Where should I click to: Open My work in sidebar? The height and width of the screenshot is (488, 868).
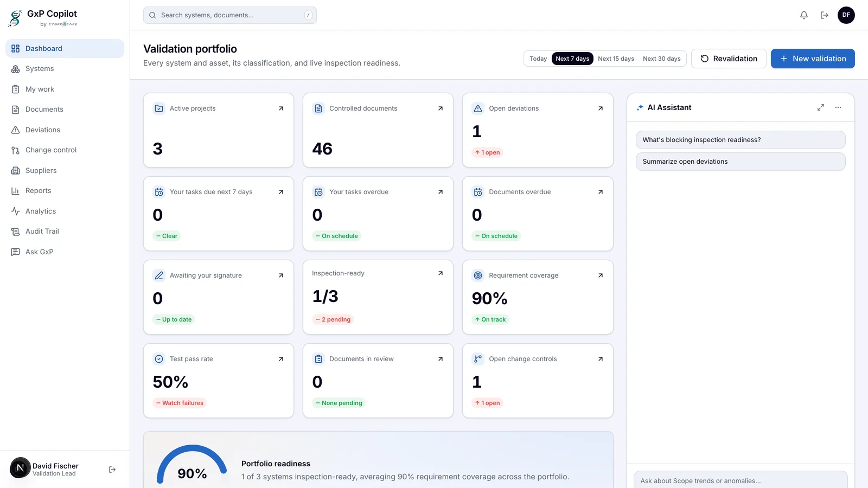[65, 89]
